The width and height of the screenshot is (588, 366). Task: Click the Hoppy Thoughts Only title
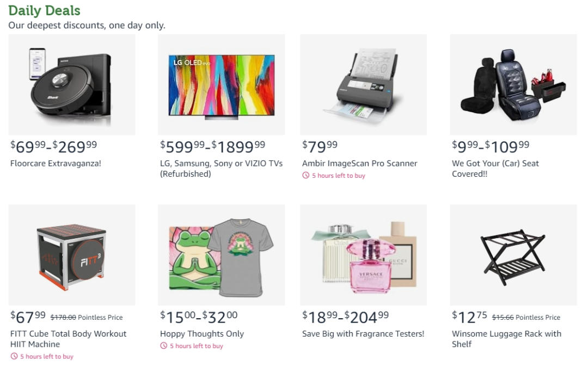pyautogui.click(x=202, y=334)
